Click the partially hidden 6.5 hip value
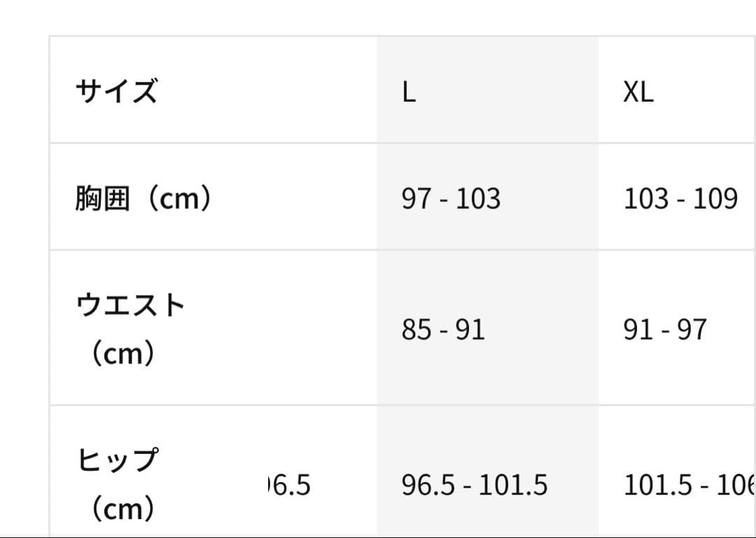This screenshot has height=538, width=756. 290,485
